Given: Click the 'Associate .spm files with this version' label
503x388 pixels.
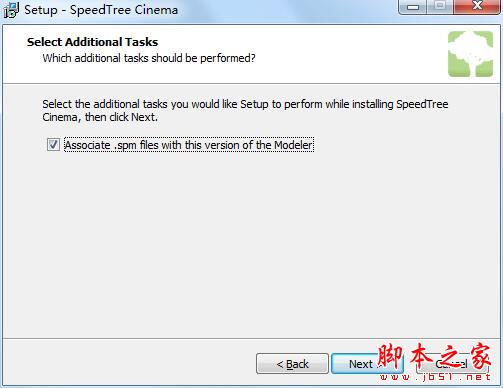Looking at the screenshot, I should coord(189,145).
